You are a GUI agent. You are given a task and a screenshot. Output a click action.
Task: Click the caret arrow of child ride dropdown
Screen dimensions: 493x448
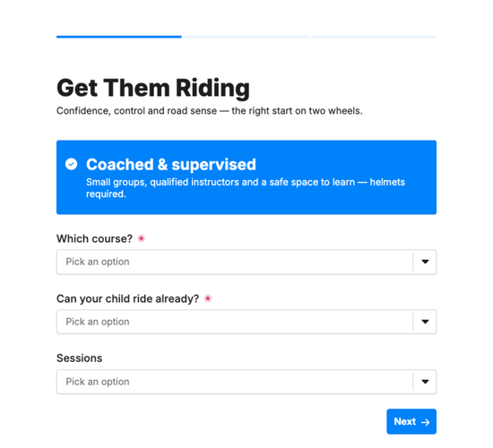425,322
